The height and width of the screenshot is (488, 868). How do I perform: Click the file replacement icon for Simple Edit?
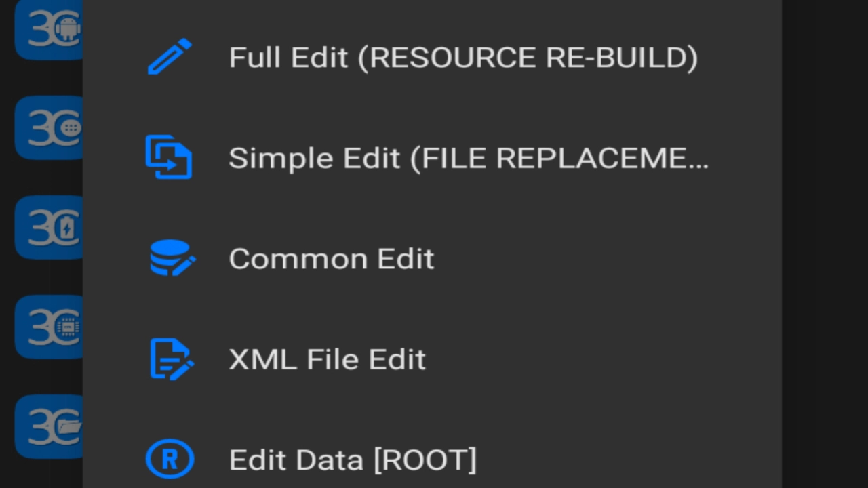(x=169, y=157)
